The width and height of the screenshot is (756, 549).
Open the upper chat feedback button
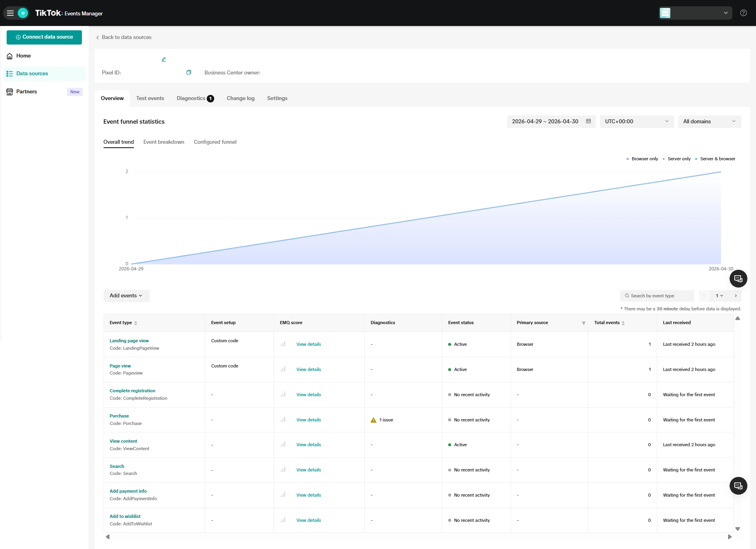pyautogui.click(x=738, y=279)
